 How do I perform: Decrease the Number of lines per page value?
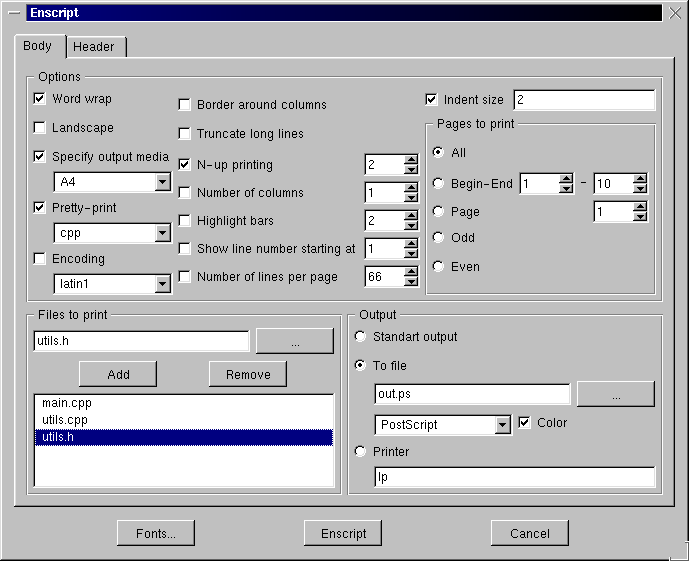pyautogui.click(x=410, y=282)
